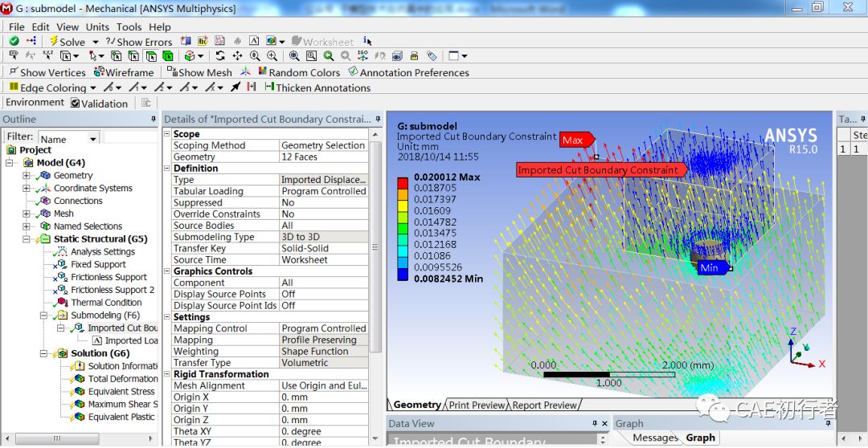Open the Filter Name dropdown
The width and height of the screenshot is (868, 448).
coord(93,139)
